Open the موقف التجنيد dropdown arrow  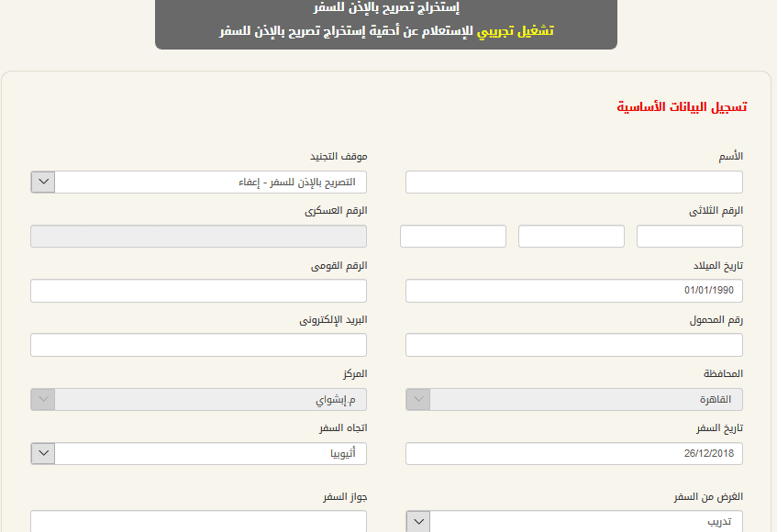tap(43, 183)
